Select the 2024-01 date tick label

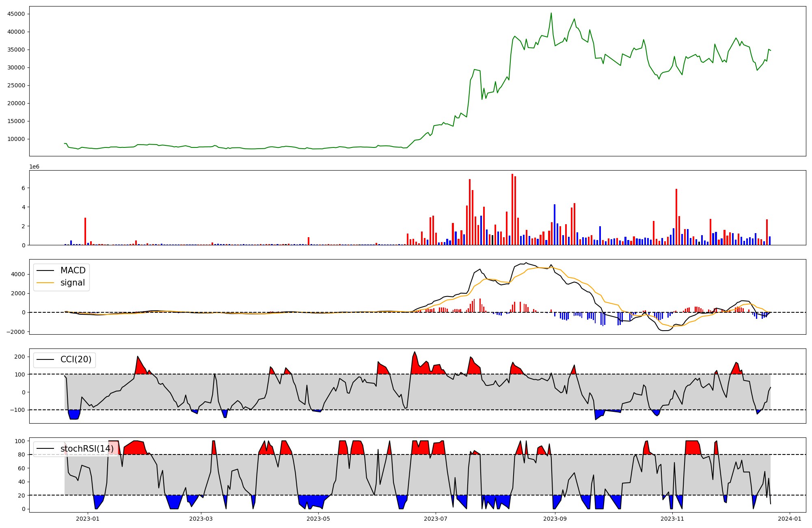[x=790, y=519]
